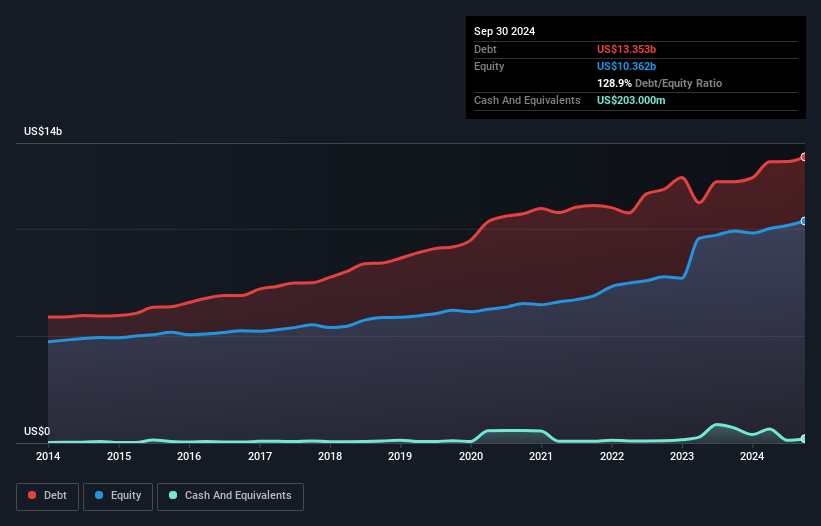This screenshot has height=526, width=821.
Task: Click the 2024 x-axis label
Action: click(x=752, y=456)
